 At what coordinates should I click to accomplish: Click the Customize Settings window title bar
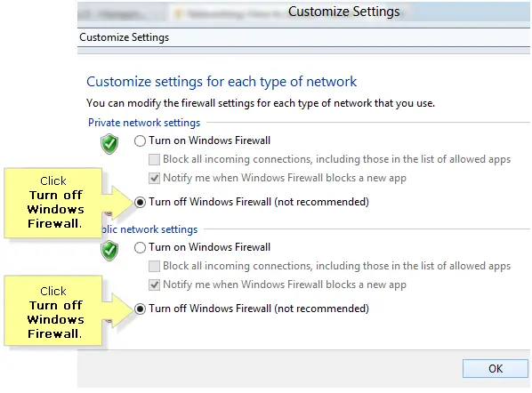pos(343,12)
